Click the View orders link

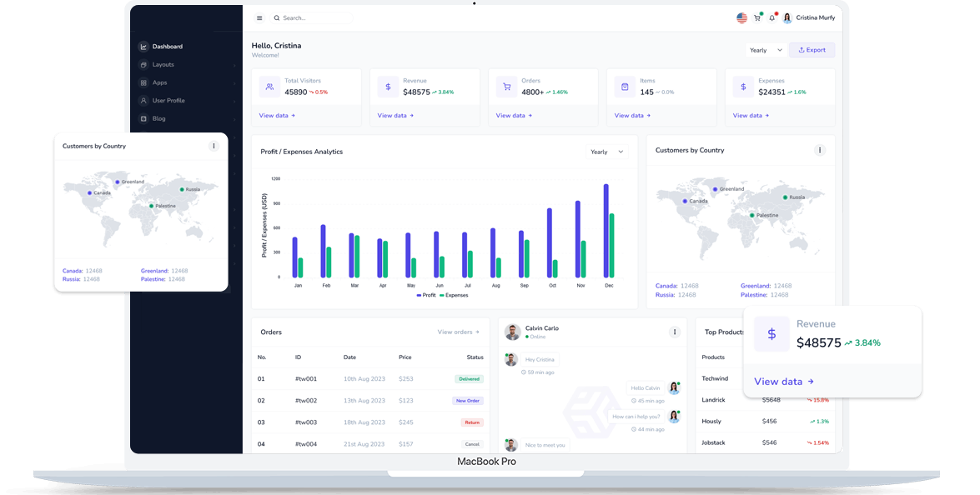(459, 332)
